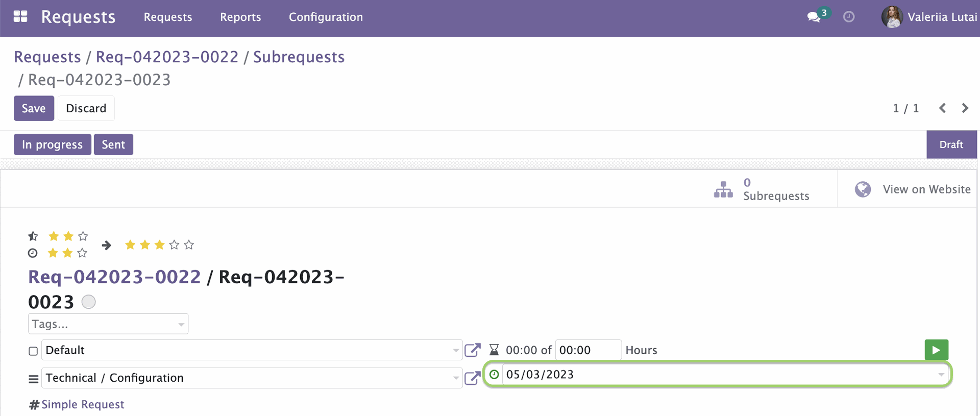The width and height of the screenshot is (980, 416).
Task: Expand the deadline date 05/03/2023 dropdown arrow
Action: pos(941,375)
